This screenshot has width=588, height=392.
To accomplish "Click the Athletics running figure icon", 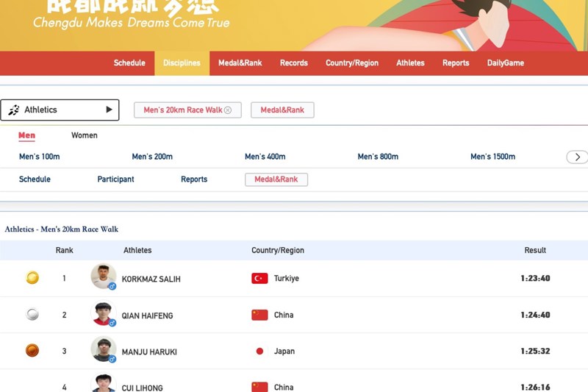I will [x=14, y=110].
